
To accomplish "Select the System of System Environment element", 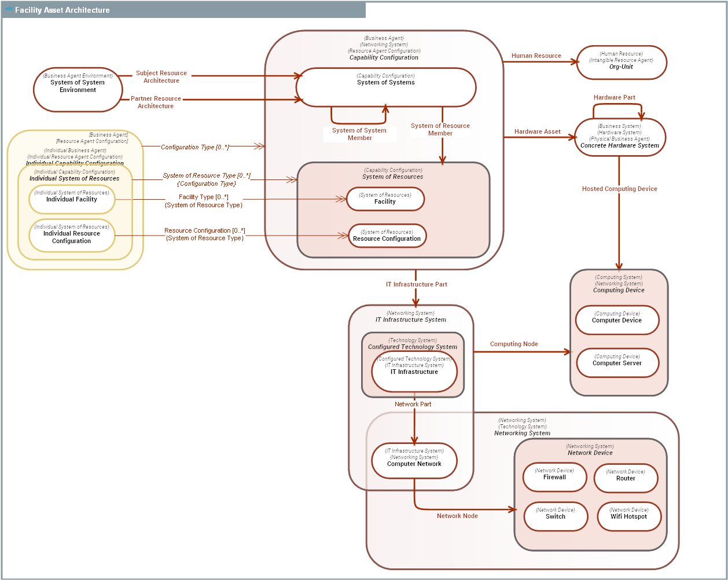I will tap(78, 87).
